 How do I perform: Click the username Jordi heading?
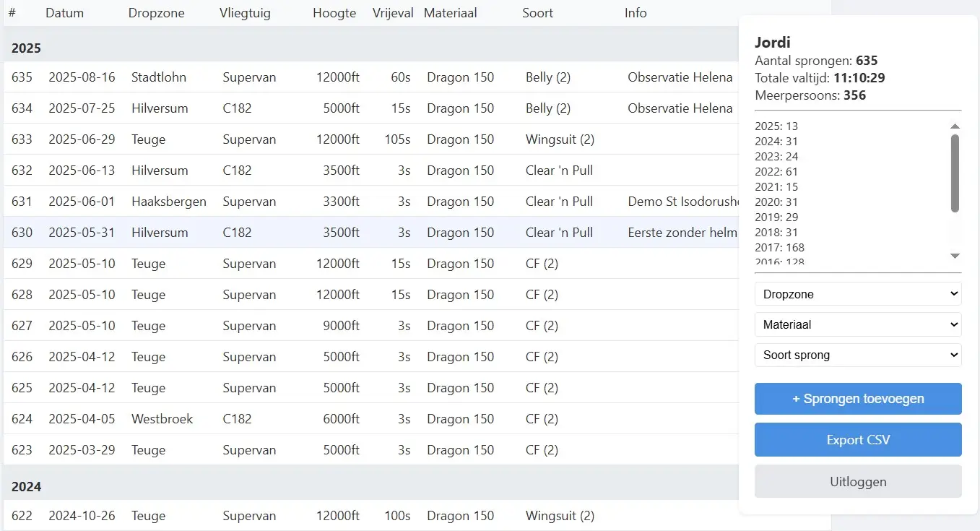pos(772,42)
